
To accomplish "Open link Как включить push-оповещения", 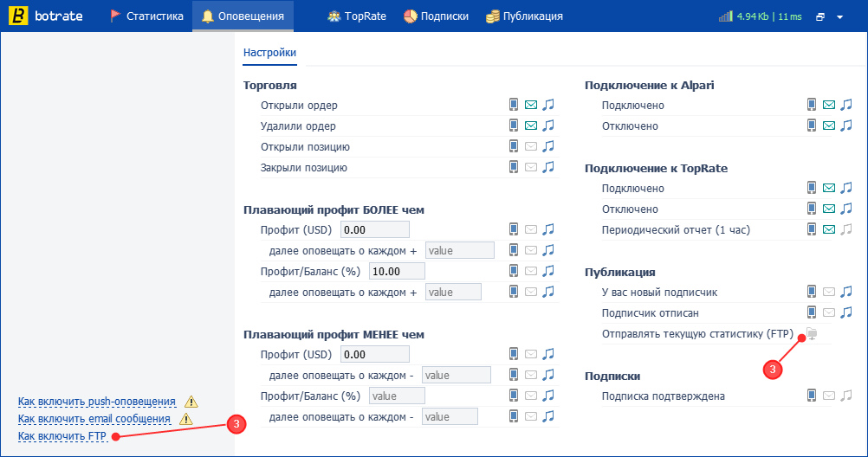I will (97, 402).
